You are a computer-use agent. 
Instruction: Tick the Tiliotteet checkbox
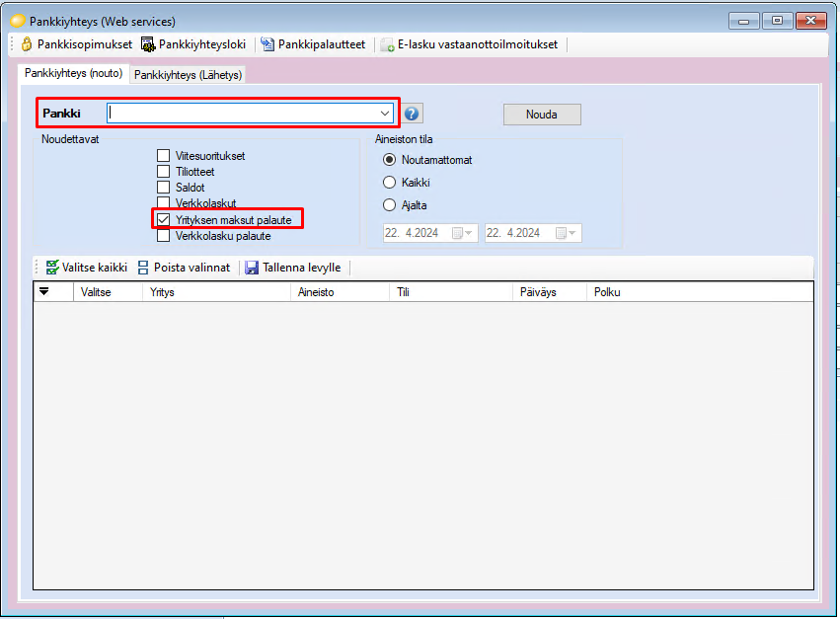[x=164, y=172]
